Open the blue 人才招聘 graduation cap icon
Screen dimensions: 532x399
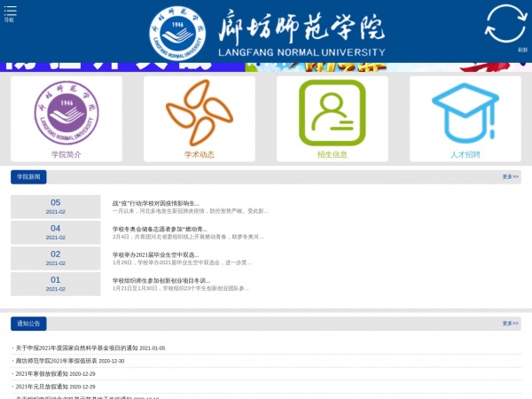click(x=465, y=113)
